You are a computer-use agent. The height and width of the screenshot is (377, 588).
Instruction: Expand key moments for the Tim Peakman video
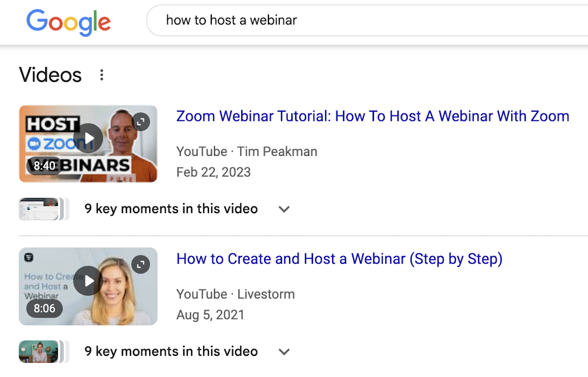[x=284, y=209]
